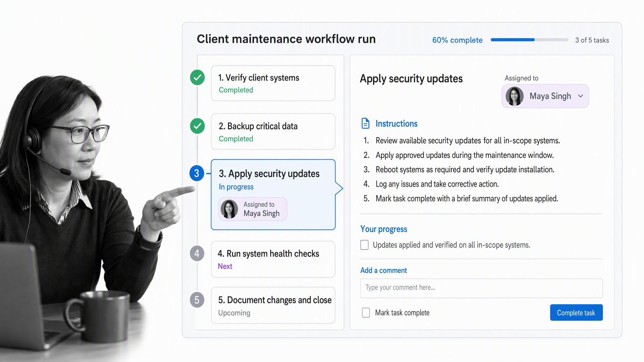
Task: Click instruction 'Review available security updates'
Action: [468, 140]
